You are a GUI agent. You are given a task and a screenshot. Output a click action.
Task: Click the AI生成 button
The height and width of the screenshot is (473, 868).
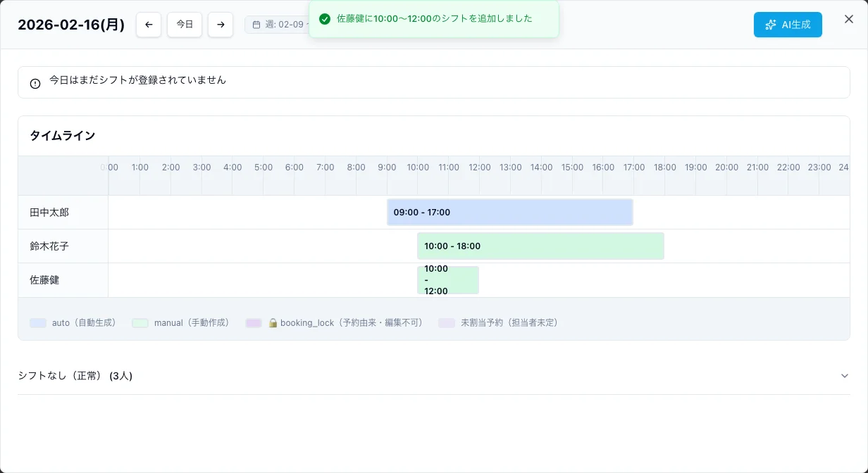pos(788,24)
